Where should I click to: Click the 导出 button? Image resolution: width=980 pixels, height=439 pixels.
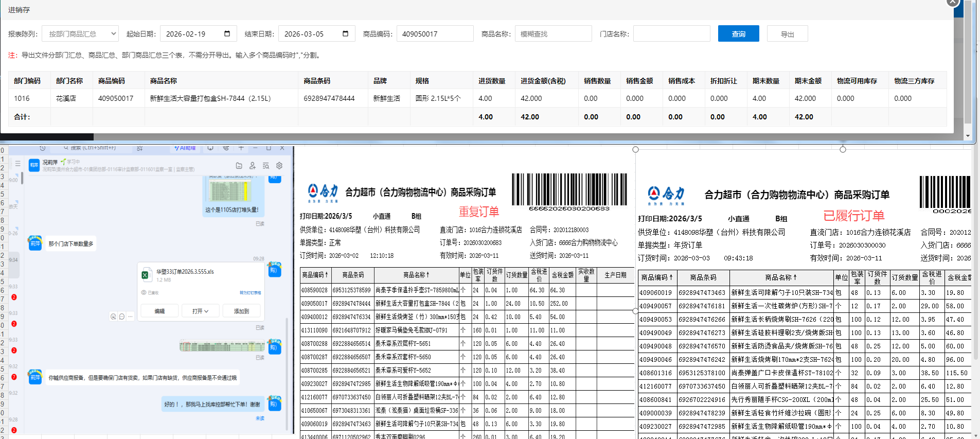(x=787, y=34)
